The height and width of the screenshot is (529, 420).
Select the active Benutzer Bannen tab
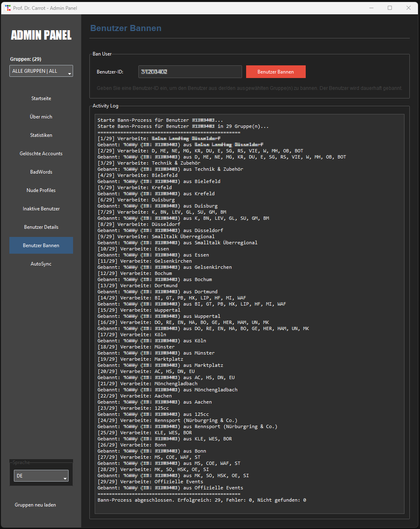tap(41, 246)
